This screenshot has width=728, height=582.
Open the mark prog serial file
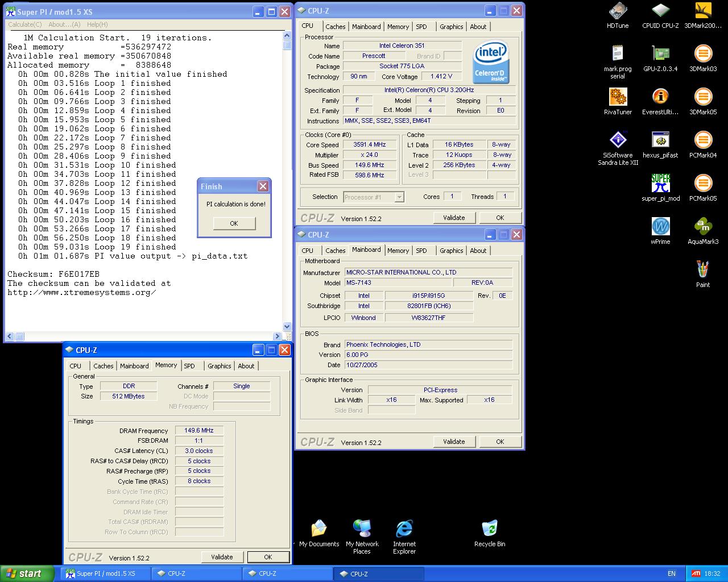coord(618,62)
